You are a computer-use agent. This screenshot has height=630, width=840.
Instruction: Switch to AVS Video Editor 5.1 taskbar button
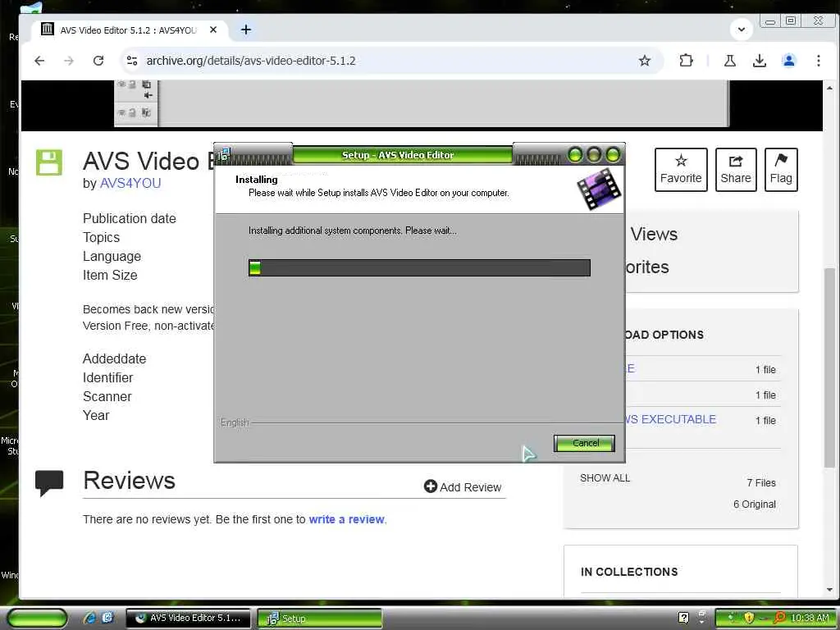click(x=188, y=619)
